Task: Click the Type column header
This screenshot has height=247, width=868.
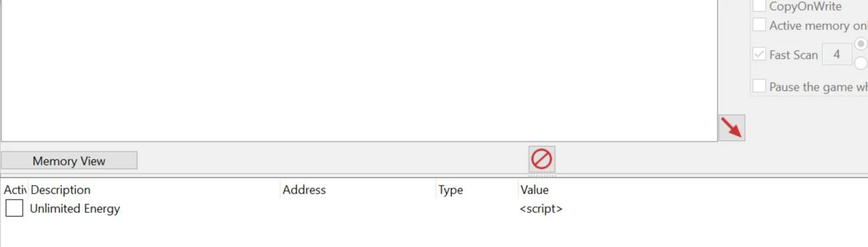Action: (x=451, y=190)
